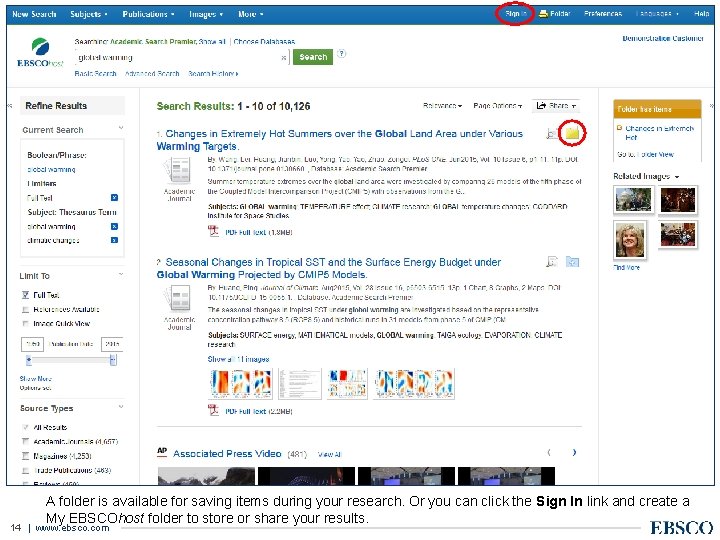Open title Changes in Extremely Hot Summers
720x540 pixels.
[x=339, y=140]
